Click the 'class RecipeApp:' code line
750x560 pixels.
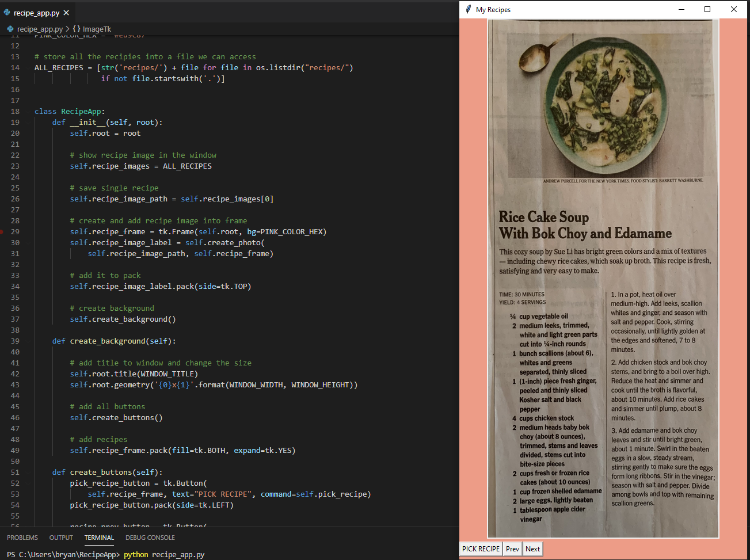coord(70,112)
